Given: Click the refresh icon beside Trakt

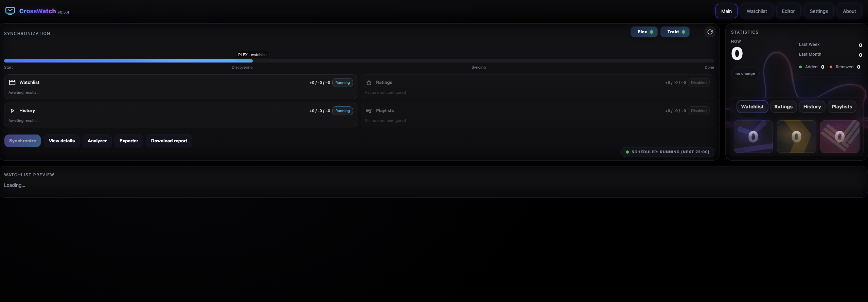Looking at the screenshot, I should click(710, 32).
